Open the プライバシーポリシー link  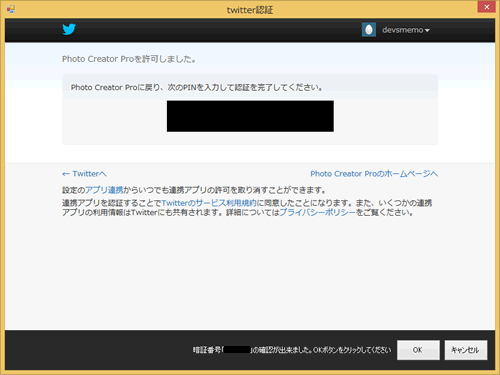pos(317,212)
